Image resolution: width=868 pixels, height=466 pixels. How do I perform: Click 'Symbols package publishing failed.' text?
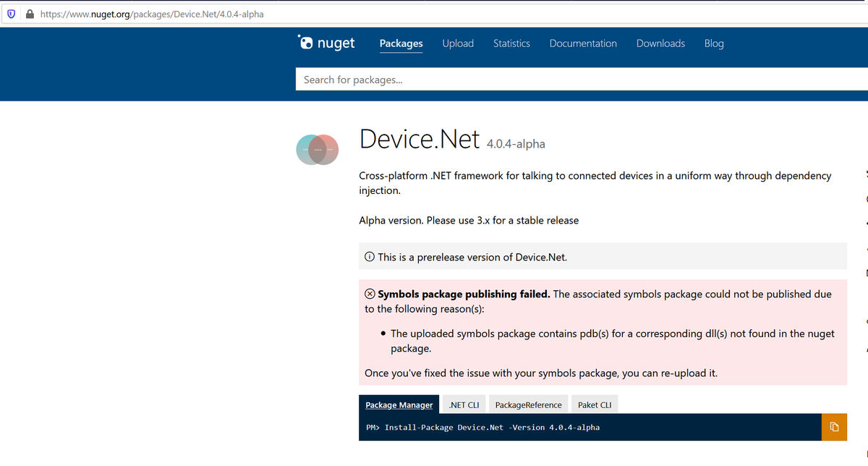click(x=464, y=294)
